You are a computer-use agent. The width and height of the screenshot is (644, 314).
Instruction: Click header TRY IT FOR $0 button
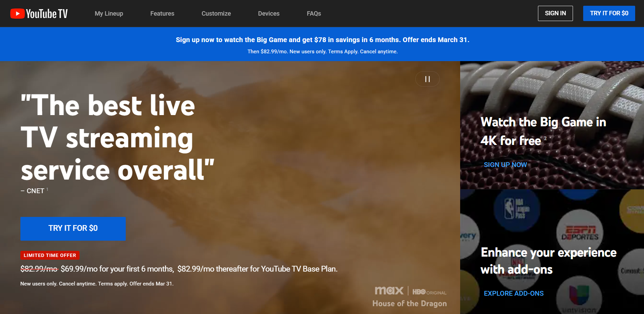(x=609, y=13)
